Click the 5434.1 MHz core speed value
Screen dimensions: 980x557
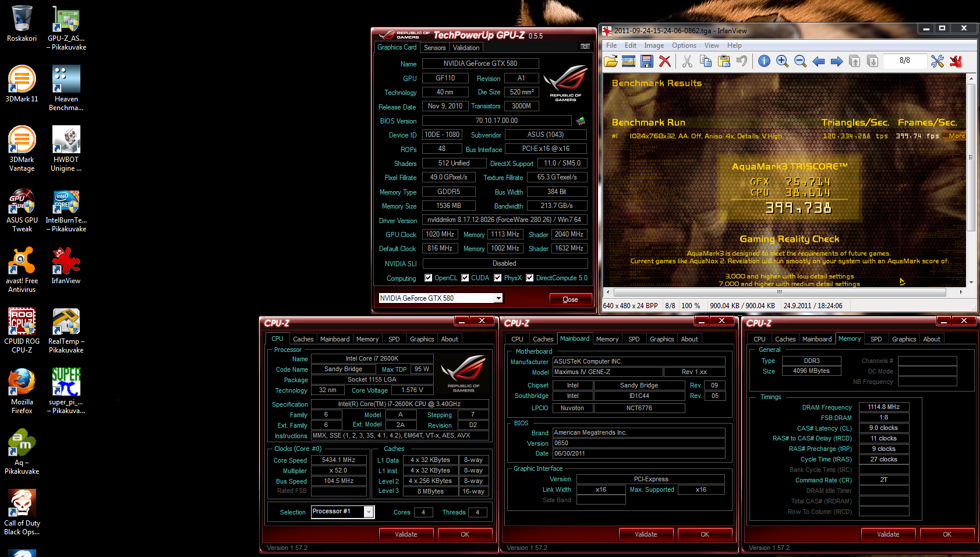point(339,460)
